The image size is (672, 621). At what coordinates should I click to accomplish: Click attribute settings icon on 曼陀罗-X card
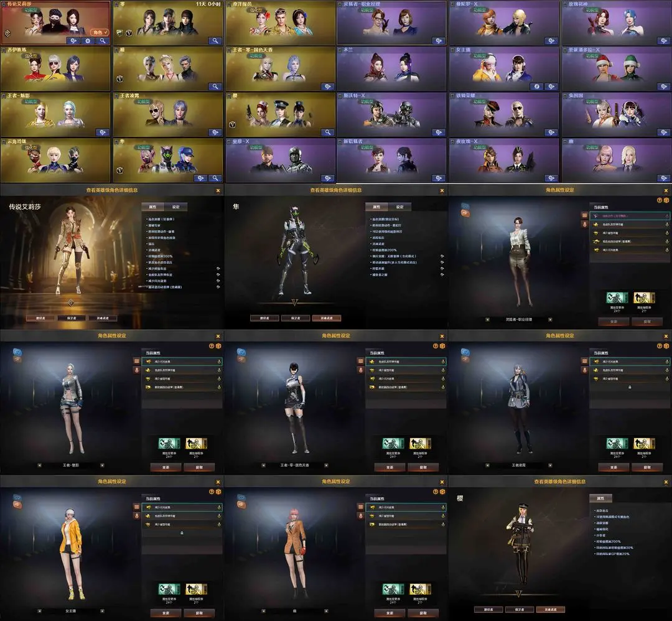point(551,40)
